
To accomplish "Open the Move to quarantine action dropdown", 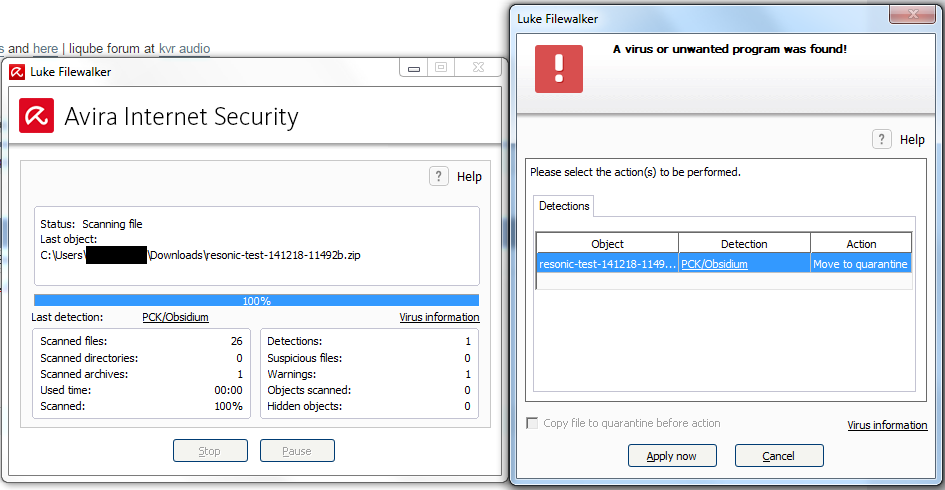I will point(860,264).
